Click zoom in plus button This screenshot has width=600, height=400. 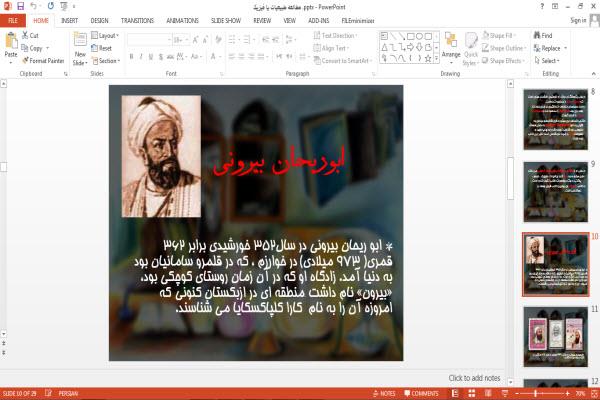tap(567, 393)
